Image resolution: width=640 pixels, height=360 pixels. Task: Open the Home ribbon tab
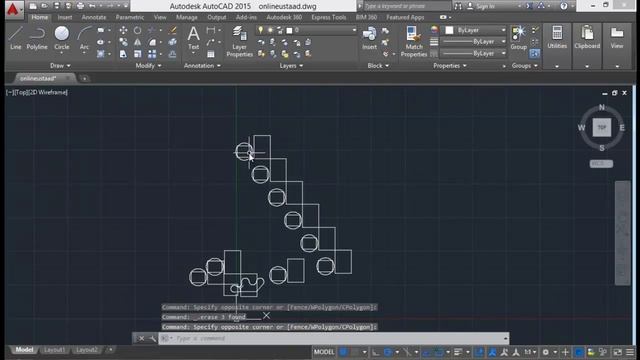pos(40,18)
